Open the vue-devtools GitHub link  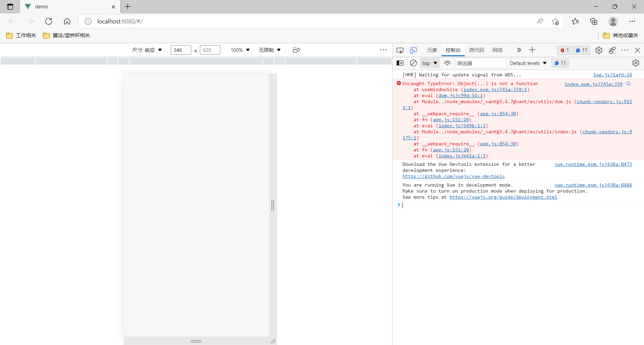[x=453, y=177]
